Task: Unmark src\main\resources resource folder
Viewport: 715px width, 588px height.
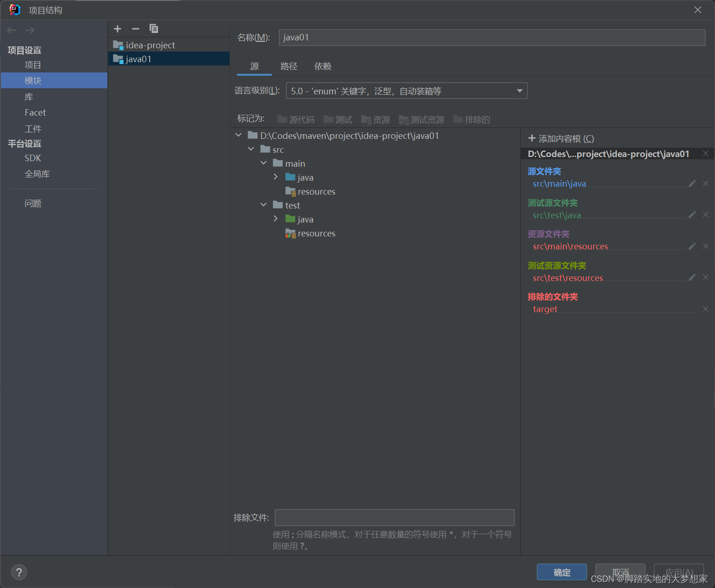Action: coord(706,246)
